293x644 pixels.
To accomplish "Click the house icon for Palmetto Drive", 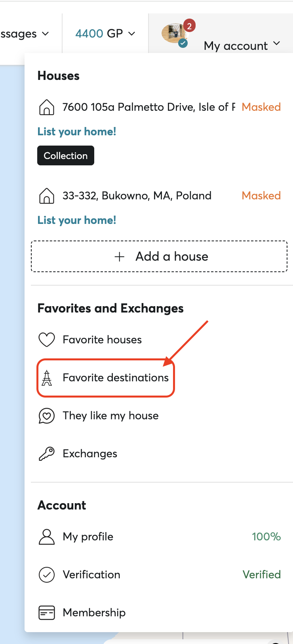I will [47, 107].
